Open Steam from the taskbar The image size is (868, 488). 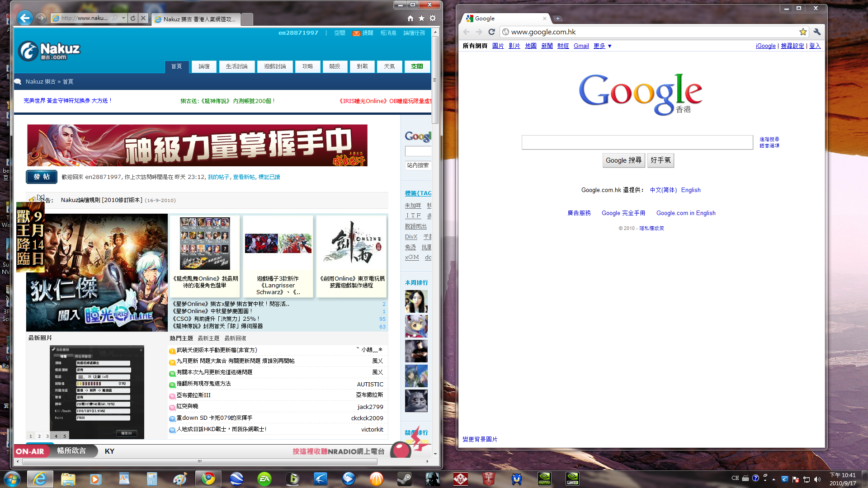point(404,479)
